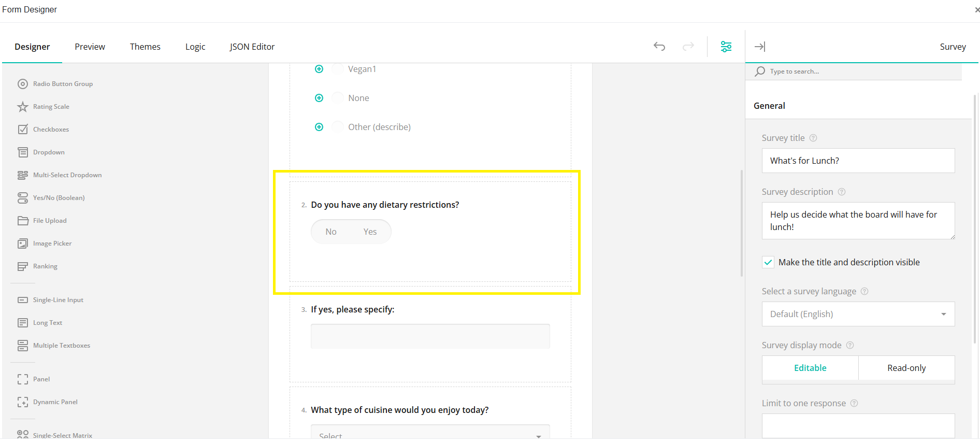Click the question 3 answer text box

[430, 336]
